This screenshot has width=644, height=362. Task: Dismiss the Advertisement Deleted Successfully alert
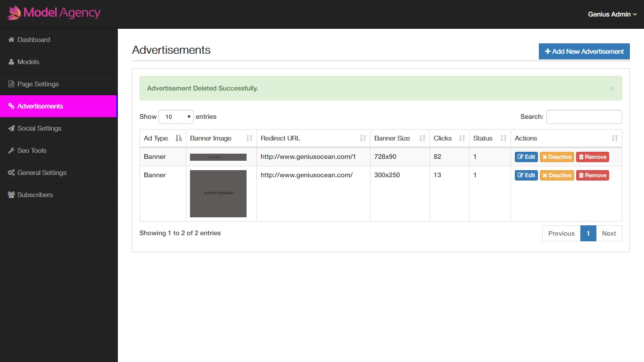click(612, 88)
